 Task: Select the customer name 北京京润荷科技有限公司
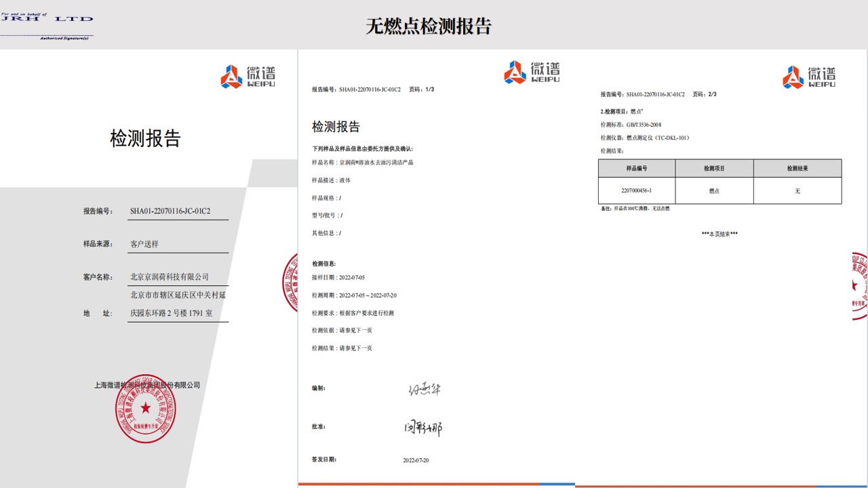click(x=170, y=277)
